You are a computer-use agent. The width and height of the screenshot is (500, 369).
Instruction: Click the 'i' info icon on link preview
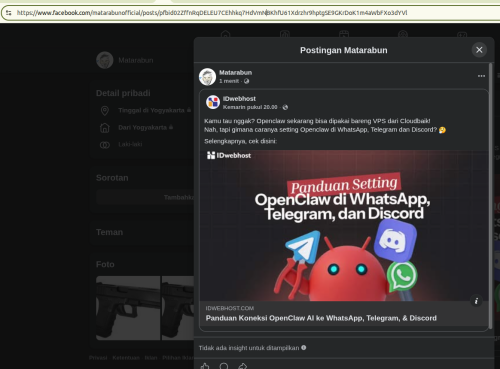[x=476, y=301]
